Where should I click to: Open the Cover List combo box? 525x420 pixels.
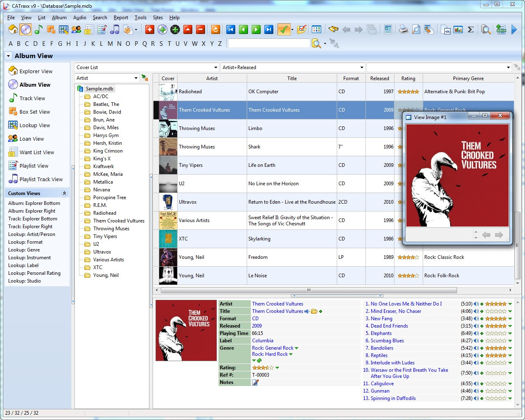147,67
